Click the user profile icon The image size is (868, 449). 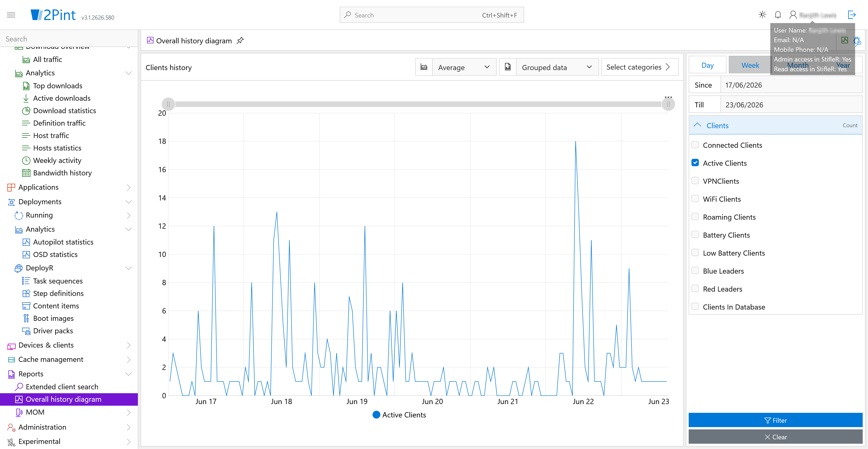click(x=793, y=15)
